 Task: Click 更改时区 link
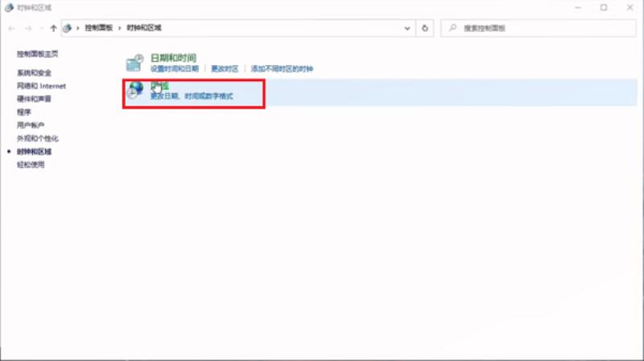[x=225, y=69]
